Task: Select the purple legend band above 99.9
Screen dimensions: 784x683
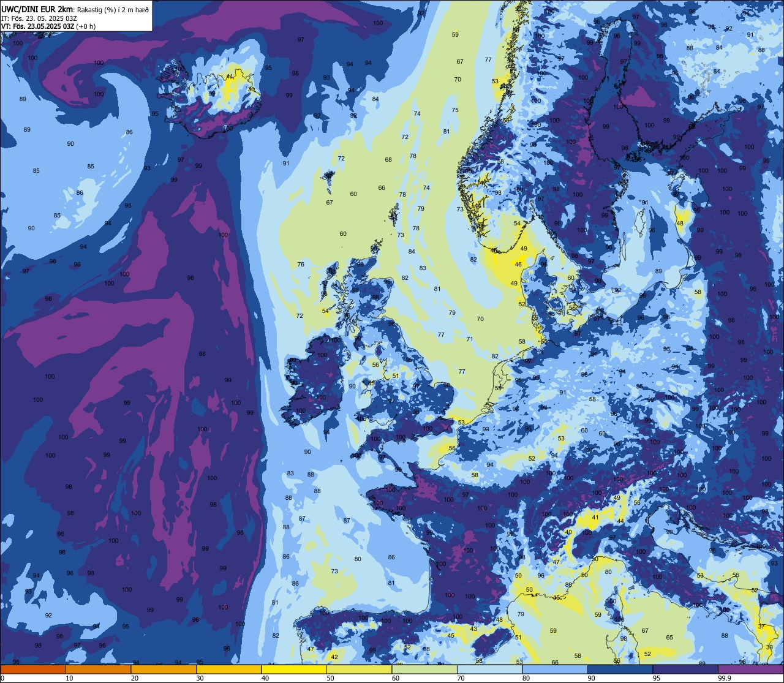Action: pyautogui.click(x=750, y=669)
